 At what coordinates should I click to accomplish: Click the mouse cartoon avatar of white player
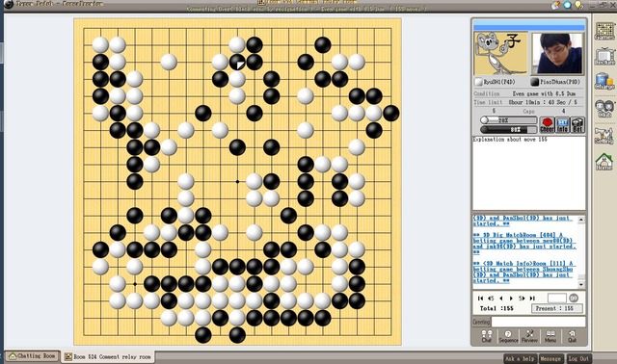500,54
